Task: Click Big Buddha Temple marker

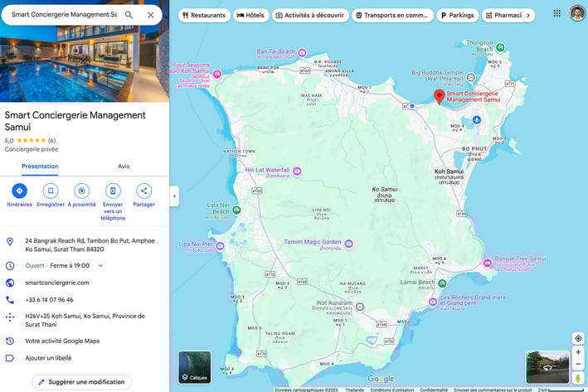Action: pos(470,78)
